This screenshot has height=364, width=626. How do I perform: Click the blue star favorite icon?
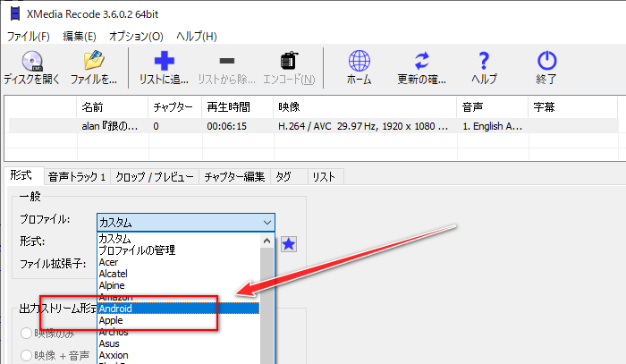pyautogui.click(x=289, y=244)
